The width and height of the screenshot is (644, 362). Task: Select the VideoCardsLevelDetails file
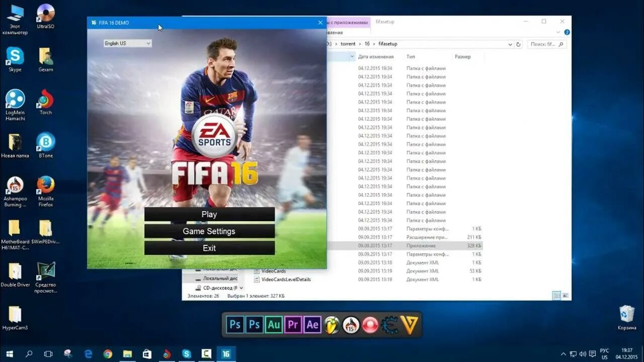pos(286,280)
